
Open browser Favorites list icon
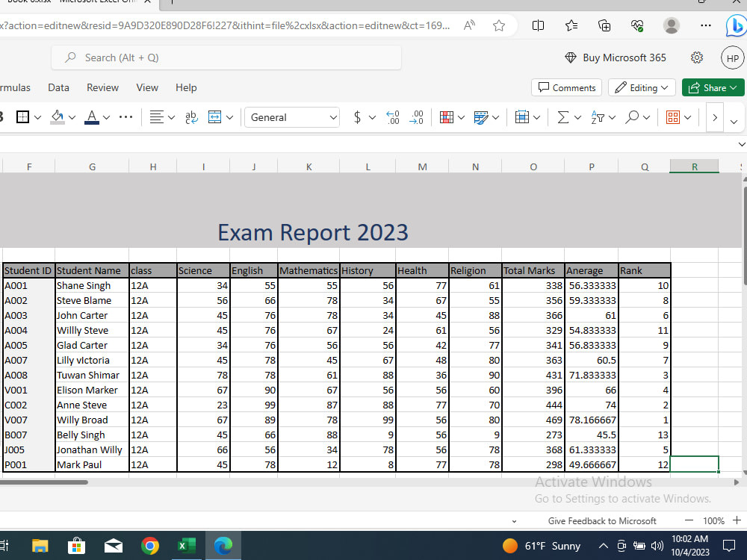(x=571, y=25)
